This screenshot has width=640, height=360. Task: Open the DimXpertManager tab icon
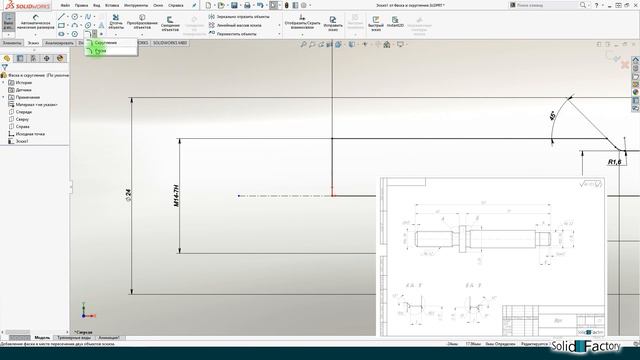[47, 58]
